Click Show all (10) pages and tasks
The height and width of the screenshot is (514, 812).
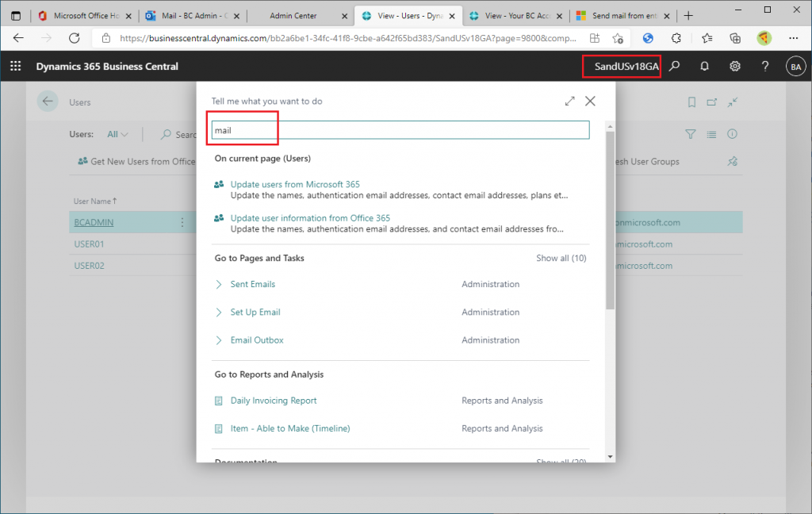tap(561, 259)
